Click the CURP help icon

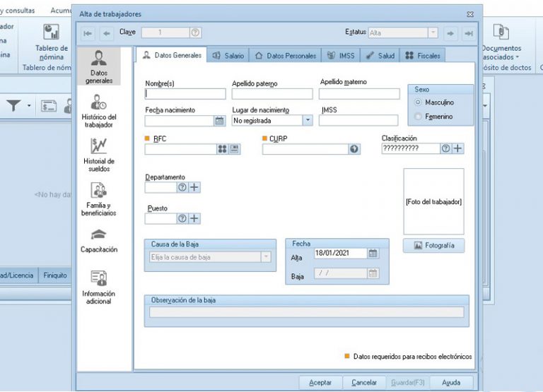[354, 149]
